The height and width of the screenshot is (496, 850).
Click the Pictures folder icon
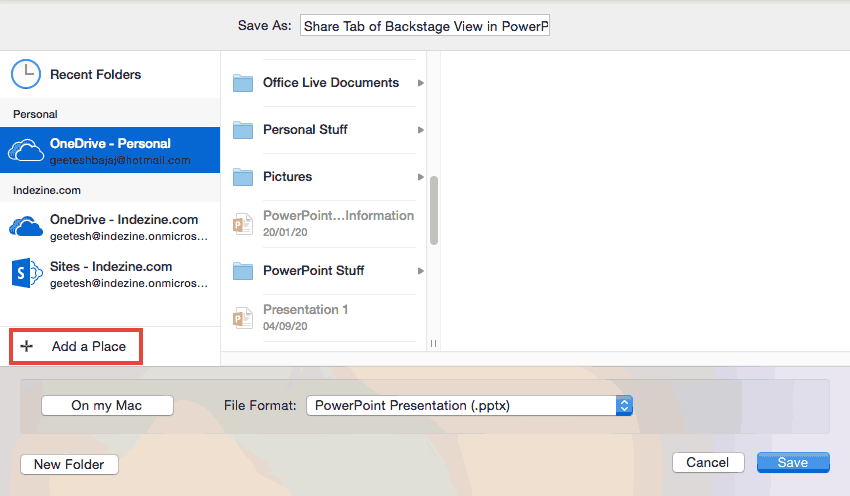click(242, 177)
